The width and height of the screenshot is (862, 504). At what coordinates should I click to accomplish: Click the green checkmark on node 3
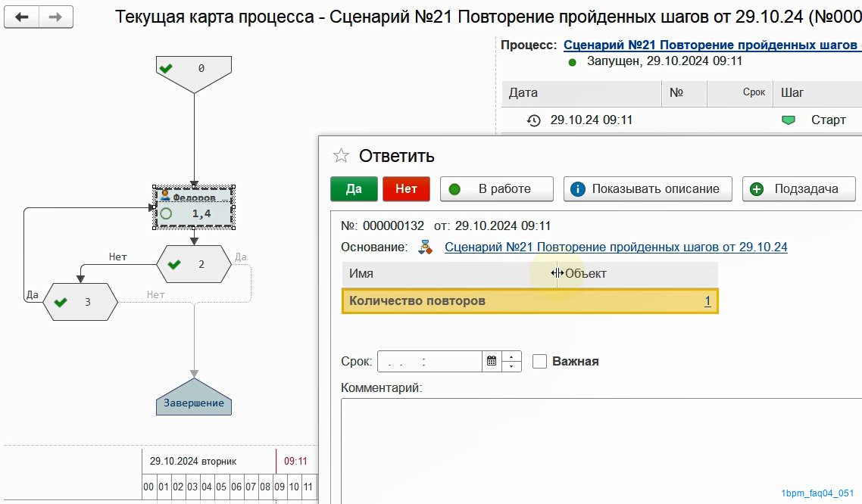61,302
